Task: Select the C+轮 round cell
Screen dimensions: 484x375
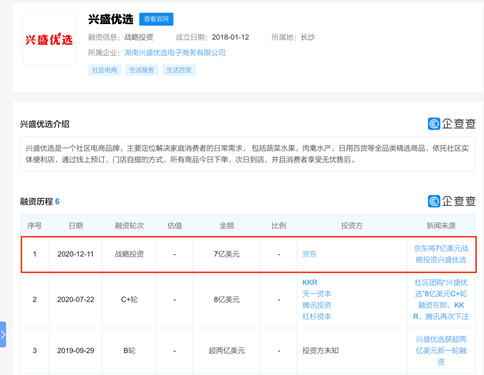Action: pos(129,299)
